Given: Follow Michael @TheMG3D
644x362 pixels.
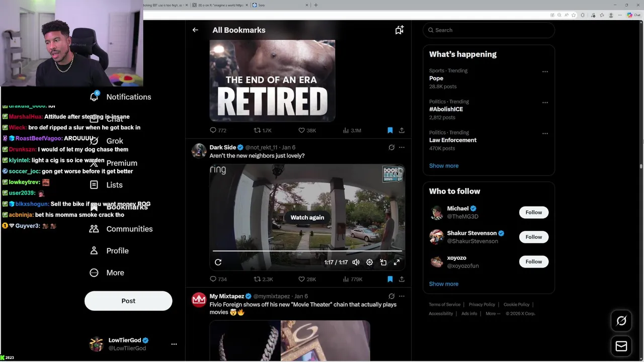Looking at the screenshot, I should (534, 212).
